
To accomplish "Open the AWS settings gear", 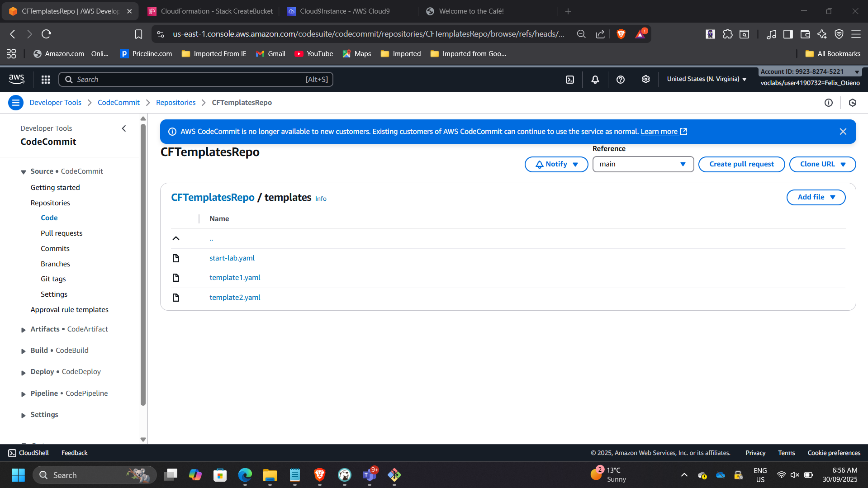I will (645, 79).
